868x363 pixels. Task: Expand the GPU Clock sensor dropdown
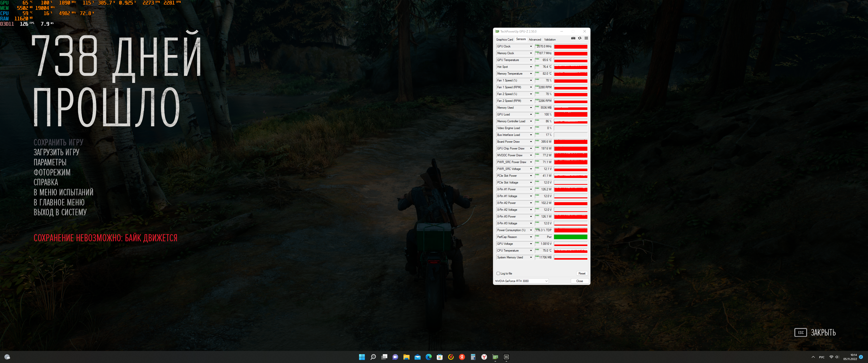(531, 46)
